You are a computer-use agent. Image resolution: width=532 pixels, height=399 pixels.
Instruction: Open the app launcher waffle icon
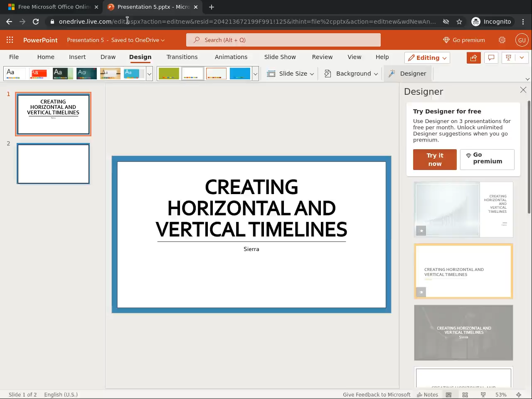(x=10, y=40)
